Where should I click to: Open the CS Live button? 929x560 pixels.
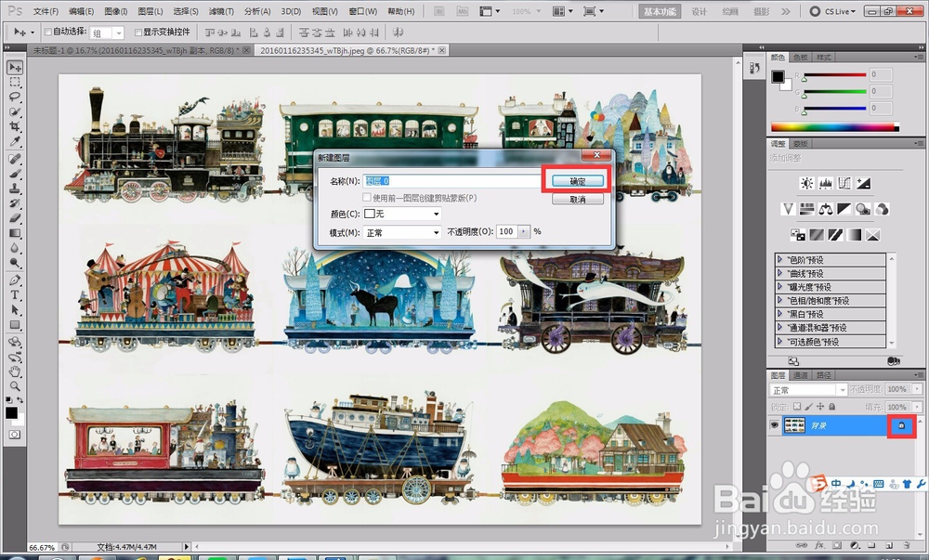click(833, 11)
